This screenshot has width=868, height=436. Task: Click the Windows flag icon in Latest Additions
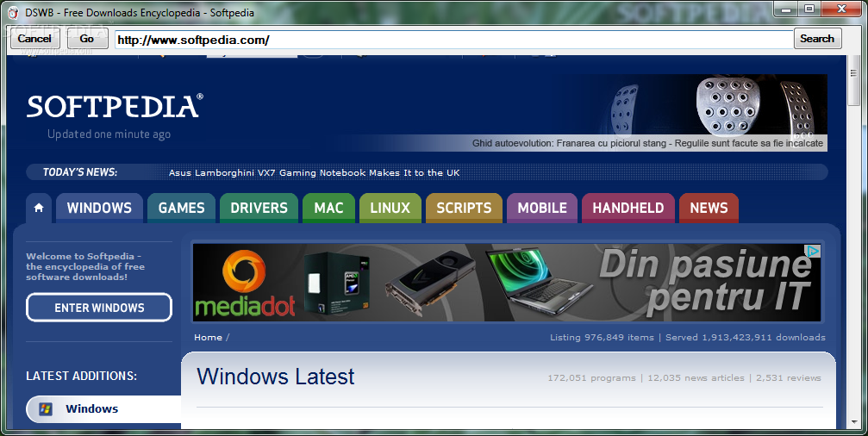[46, 409]
